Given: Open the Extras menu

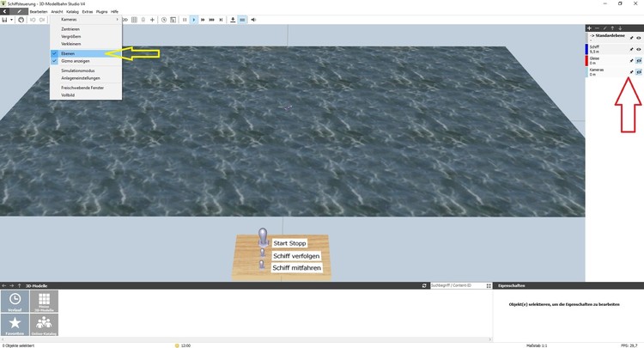Looking at the screenshot, I should tap(88, 11).
